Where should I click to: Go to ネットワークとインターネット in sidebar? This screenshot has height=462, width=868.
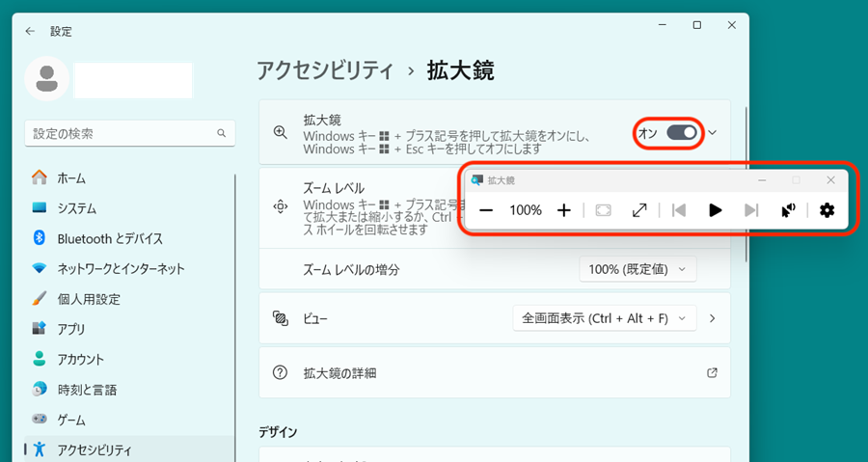pyautogui.click(x=121, y=268)
